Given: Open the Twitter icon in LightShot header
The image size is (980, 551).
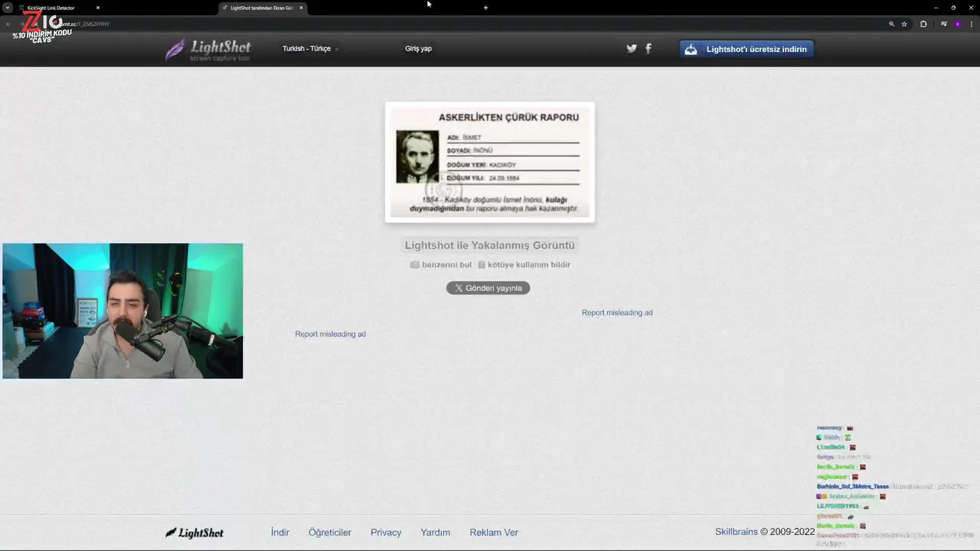Looking at the screenshot, I should click(632, 48).
